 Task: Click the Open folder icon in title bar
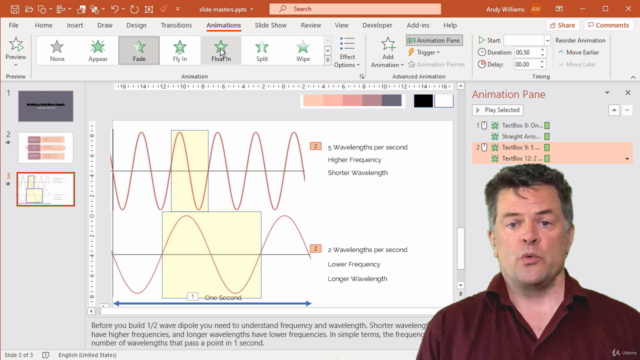(x=29, y=9)
